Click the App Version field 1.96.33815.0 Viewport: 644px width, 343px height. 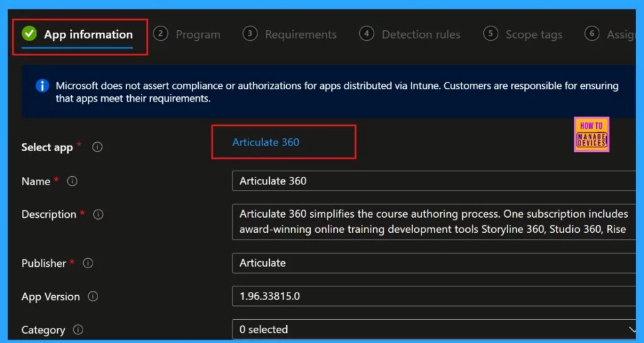[x=434, y=296]
